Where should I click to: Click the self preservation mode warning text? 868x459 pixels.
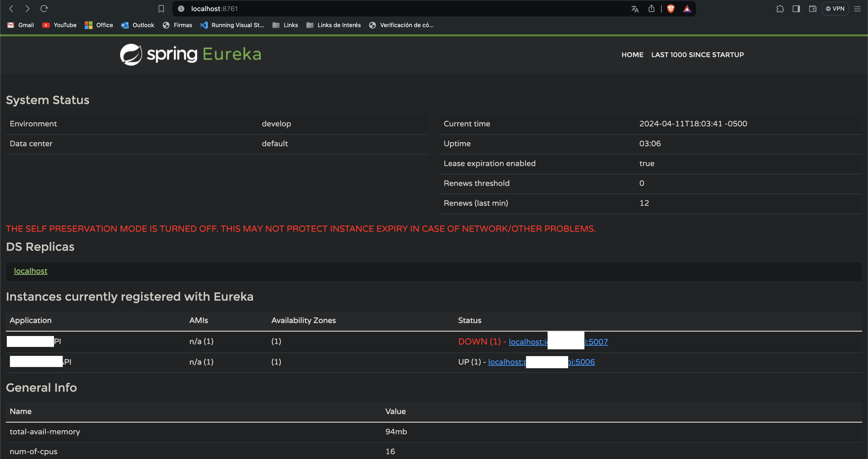[x=301, y=229]
